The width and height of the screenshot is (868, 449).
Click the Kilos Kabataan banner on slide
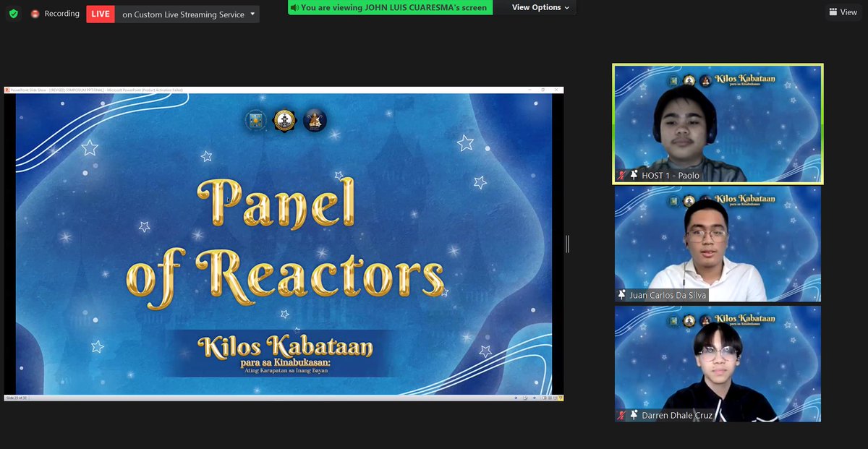point(285,354)
